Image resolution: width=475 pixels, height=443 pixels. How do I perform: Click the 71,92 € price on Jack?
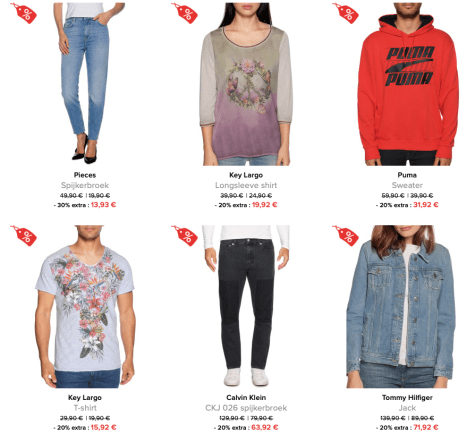pyautogui.click(x=426, y=427)
